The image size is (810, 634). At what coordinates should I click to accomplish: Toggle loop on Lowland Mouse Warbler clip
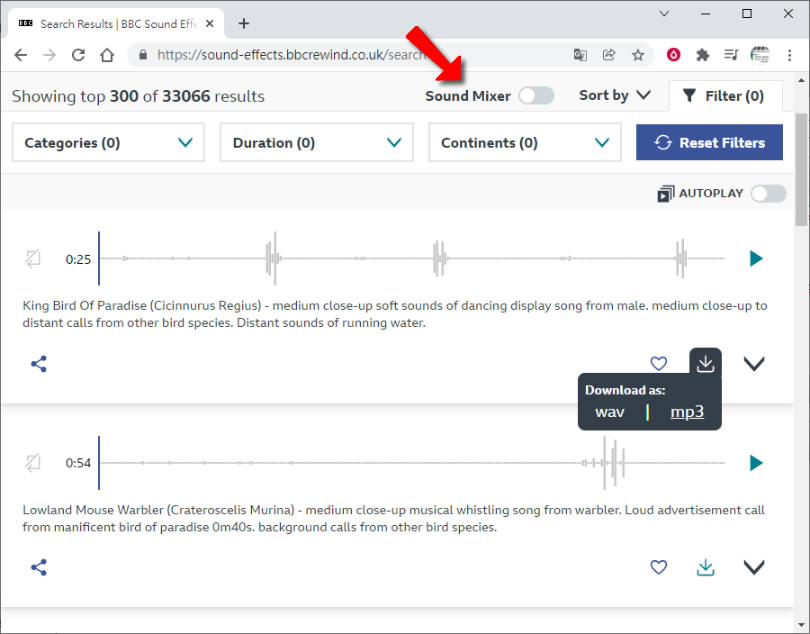(33, 462)
